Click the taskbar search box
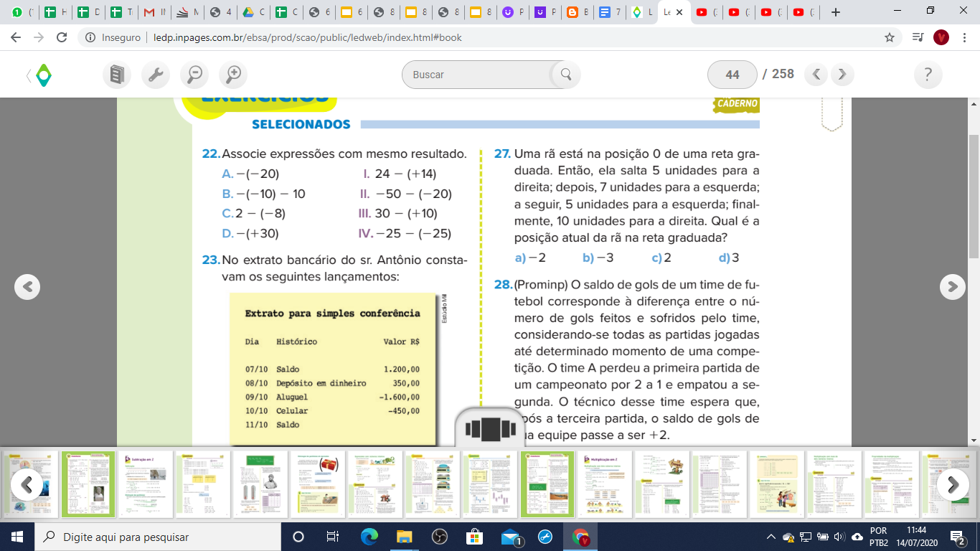This screenshot has height=551, width=980. [157, 537]
